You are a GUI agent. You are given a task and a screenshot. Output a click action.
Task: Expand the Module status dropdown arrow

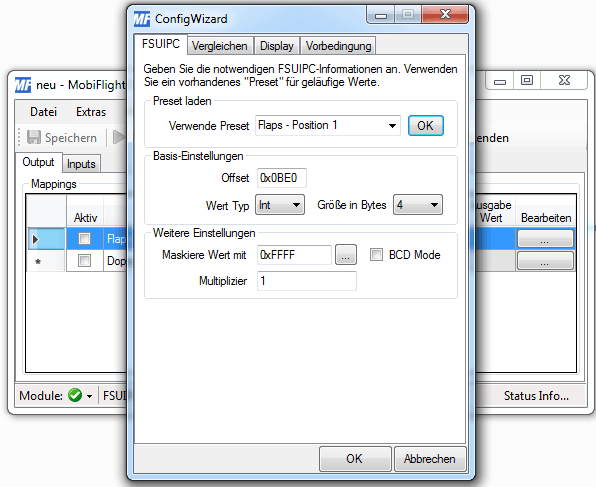pyautogui.click(x=89, y=396)
